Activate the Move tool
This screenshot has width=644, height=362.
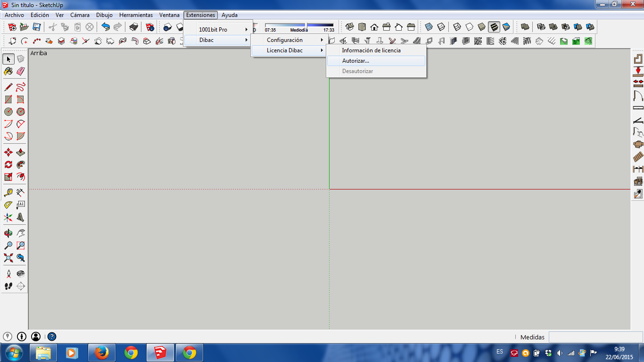click(8, 152)
